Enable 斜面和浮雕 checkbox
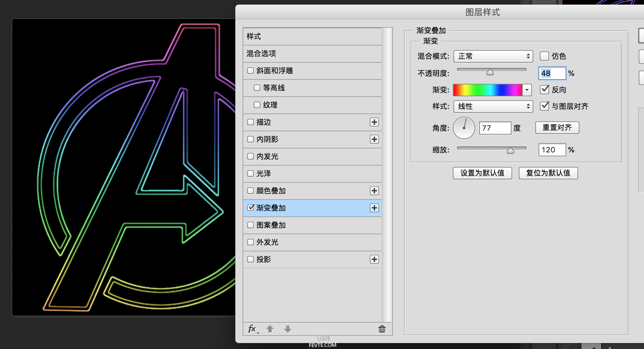The image size is (644, 349). click(250, 71)
